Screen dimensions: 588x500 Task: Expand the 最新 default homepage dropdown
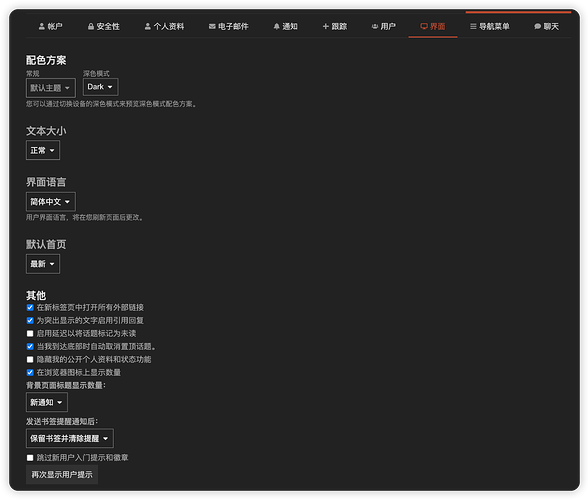point(43,264)
